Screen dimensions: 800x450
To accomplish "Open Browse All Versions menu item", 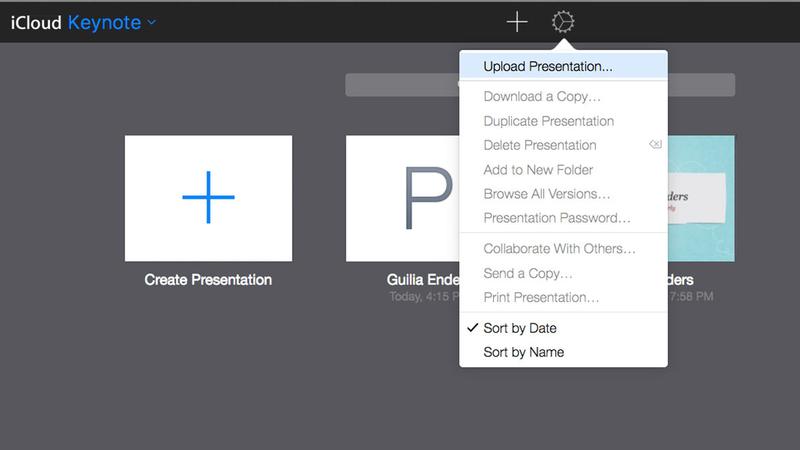I will [546, 193].
